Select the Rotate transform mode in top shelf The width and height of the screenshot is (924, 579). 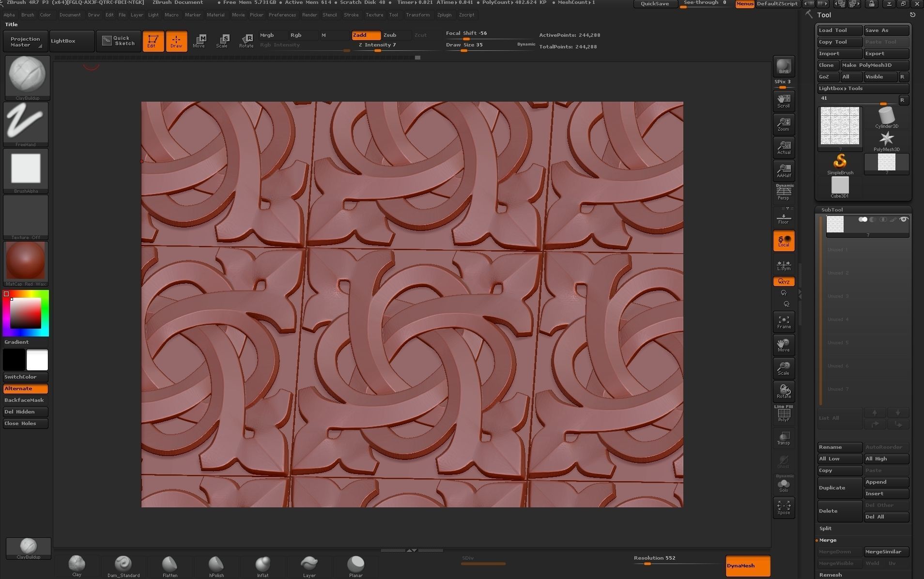(x=246, y=41)
